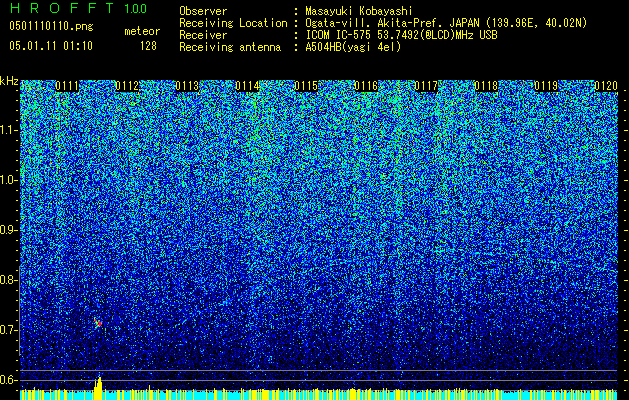The width and height of the screenshot is (629, 400).
Task: Jump to the 0114 time marker
Action: 247,86
